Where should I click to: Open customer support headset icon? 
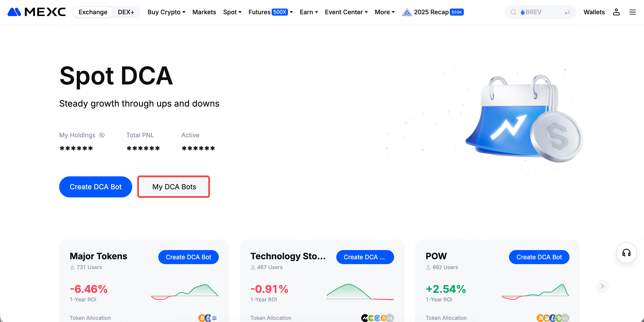tap(626, 253)
